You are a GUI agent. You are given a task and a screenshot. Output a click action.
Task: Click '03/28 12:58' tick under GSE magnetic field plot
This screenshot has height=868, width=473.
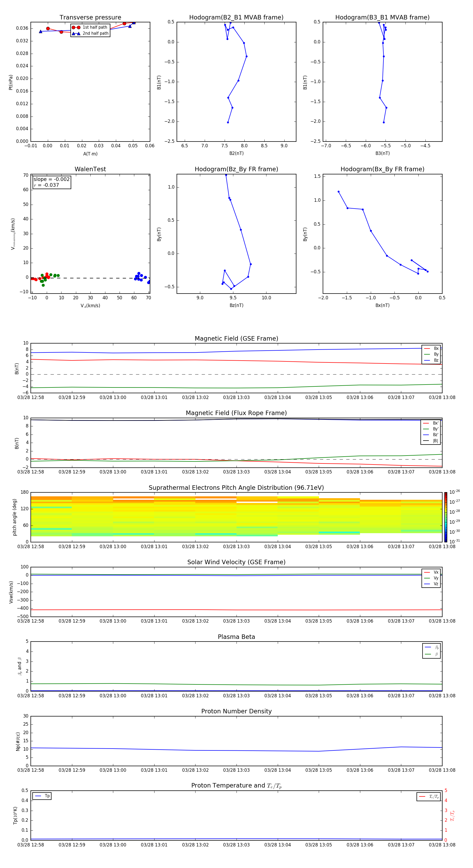point(31,397)
